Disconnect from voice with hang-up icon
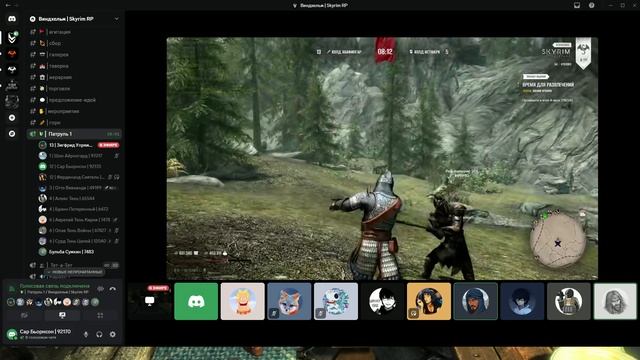The width and height of the screenshot is (640, 360). 112,289
